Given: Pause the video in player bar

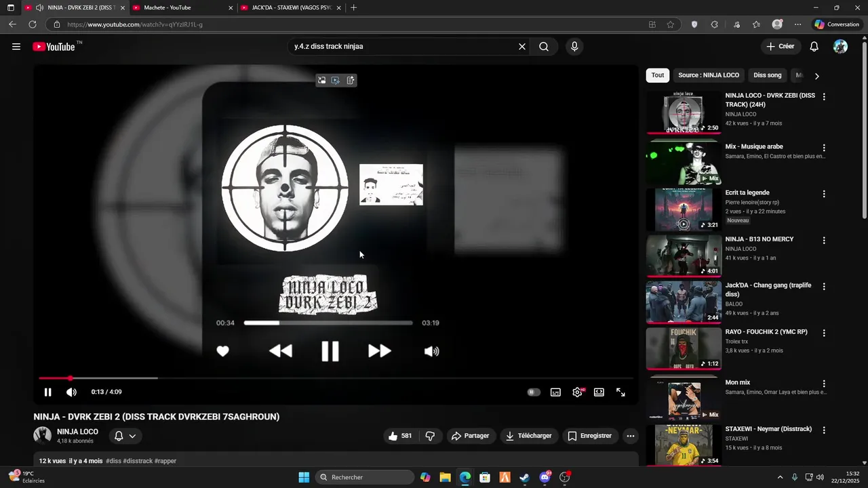Looking at the screenshot, I should coord(48,392).
